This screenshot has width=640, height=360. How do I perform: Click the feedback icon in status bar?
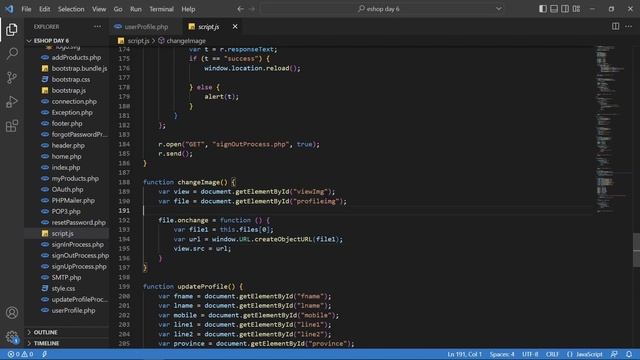point(614,354)
